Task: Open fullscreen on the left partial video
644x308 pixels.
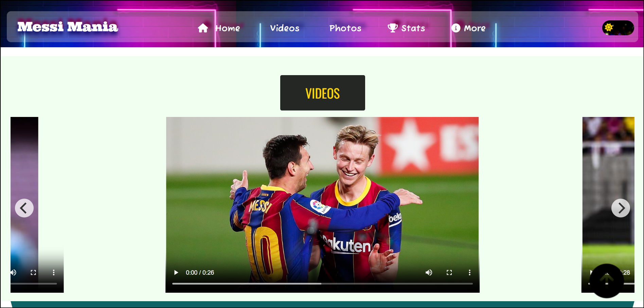Action: click(33, 273)
